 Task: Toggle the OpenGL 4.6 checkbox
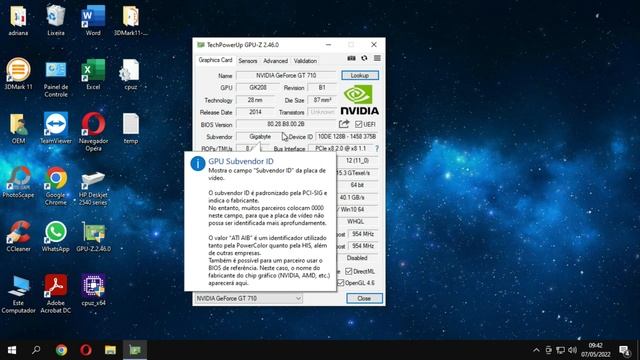[x=340, y=282]
